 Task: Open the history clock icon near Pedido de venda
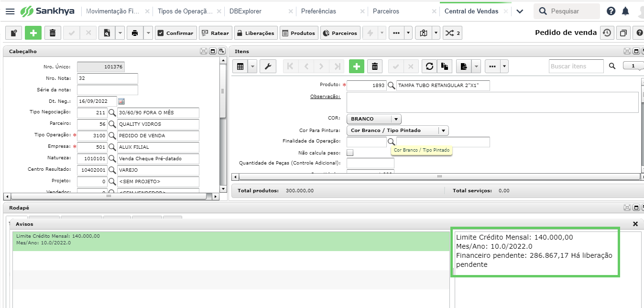pyautogui.click(x=607, y=33)
